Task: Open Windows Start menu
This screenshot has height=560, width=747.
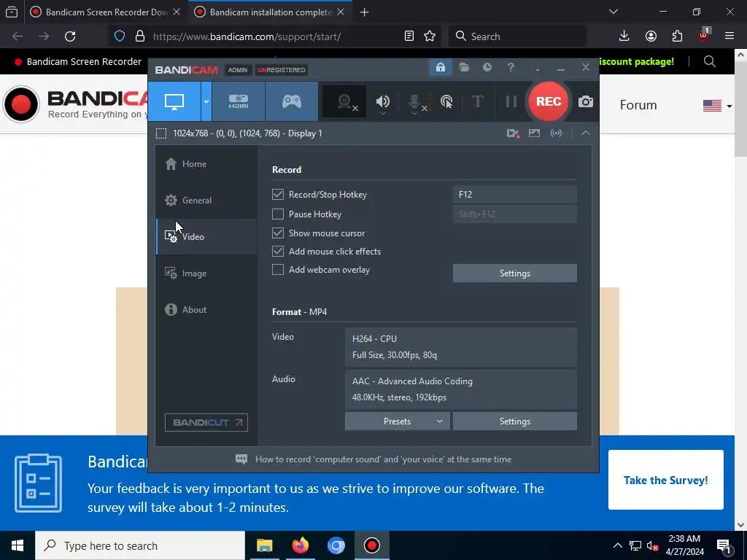Action: 18,545
